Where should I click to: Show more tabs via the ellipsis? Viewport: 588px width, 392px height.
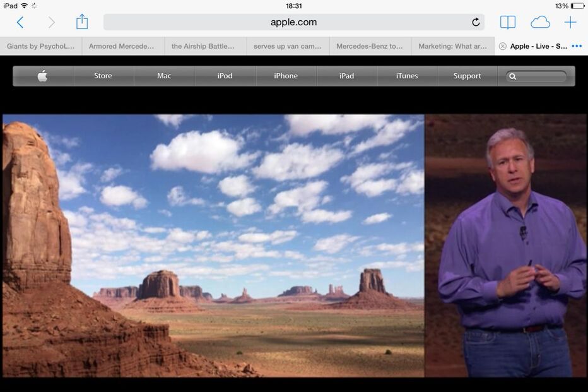577,46
